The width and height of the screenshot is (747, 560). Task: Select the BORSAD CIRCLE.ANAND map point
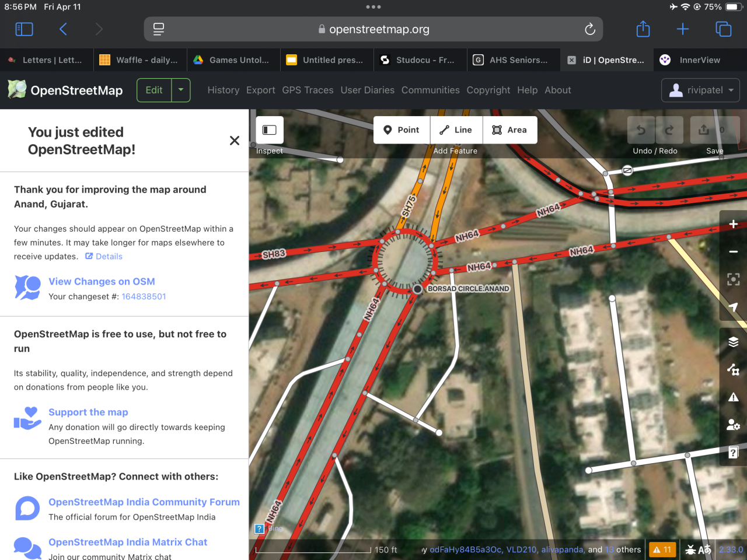tap(418, 289)
